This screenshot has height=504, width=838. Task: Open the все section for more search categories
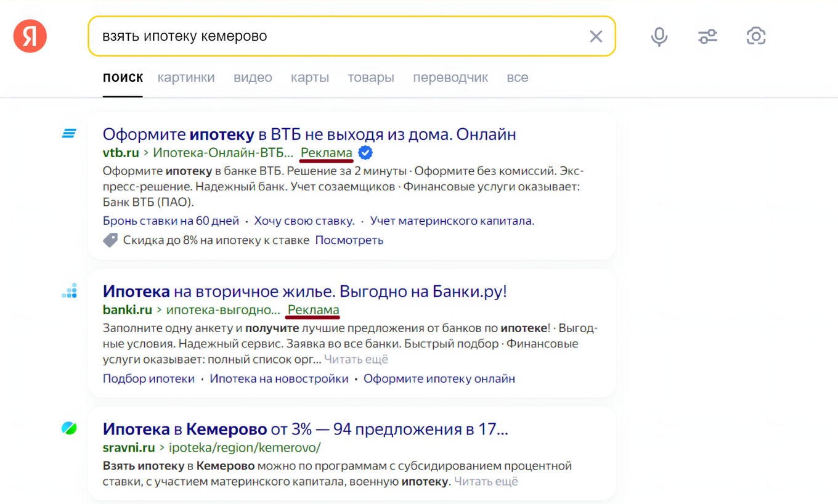tap(517, 77)
